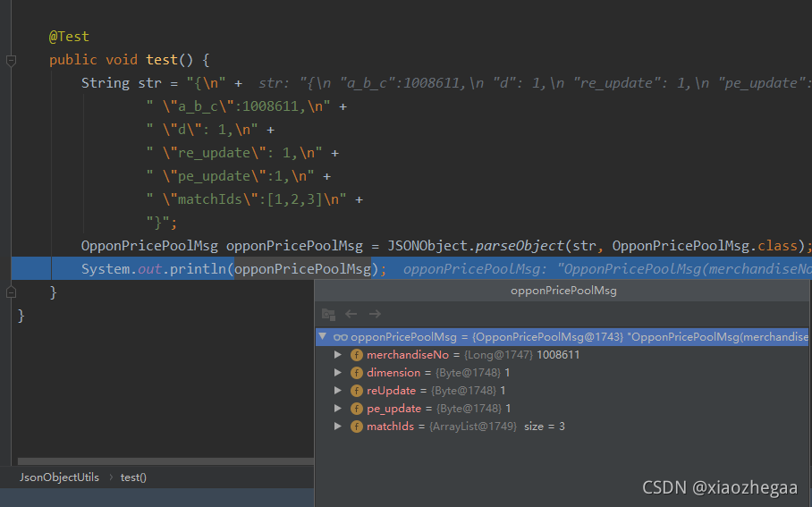Image resolution: width=812 pixels, height=507 pixels.
Task: Expand the matchIds ArrayList
Action: click(x=338, y=427)
